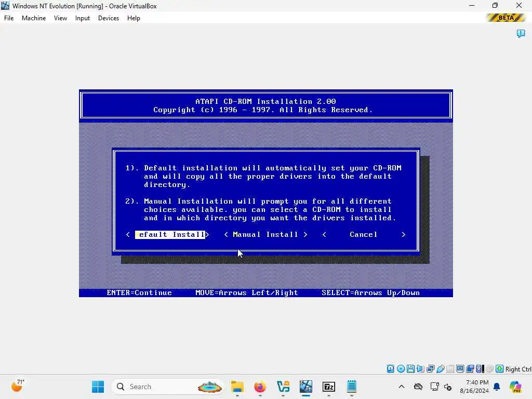Open the Input menu
The image size is (532, 399).
(83, 18)
